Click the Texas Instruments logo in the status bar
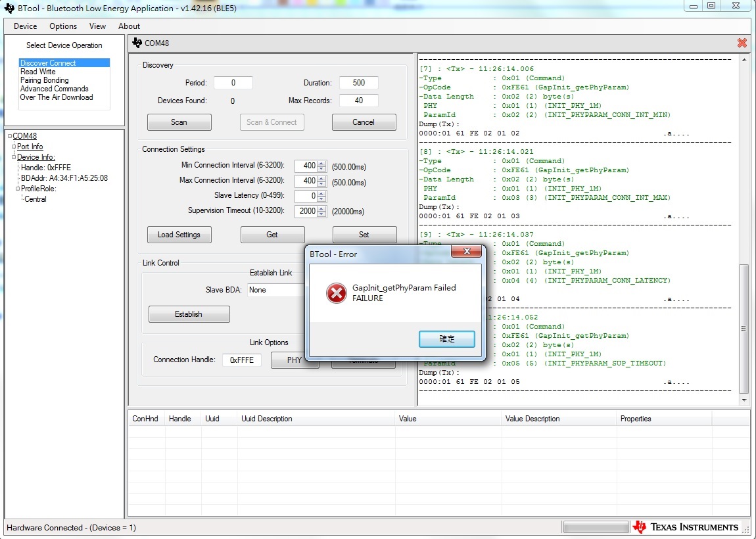The width and height of the screenshot is (756, 539). click(685, 527)
